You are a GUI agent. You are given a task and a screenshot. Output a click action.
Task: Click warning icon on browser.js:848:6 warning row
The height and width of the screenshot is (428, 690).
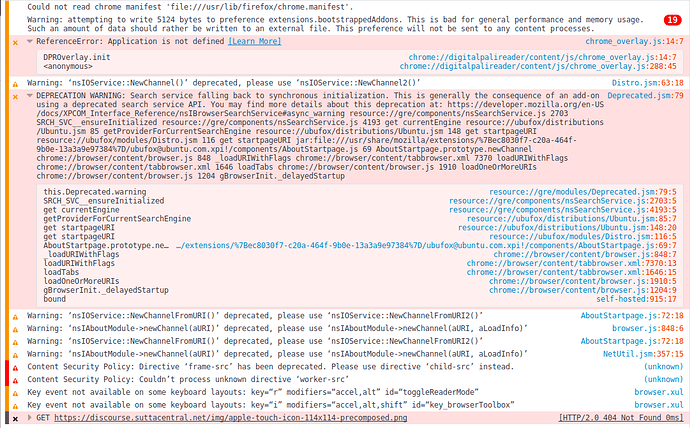point(15,329)
